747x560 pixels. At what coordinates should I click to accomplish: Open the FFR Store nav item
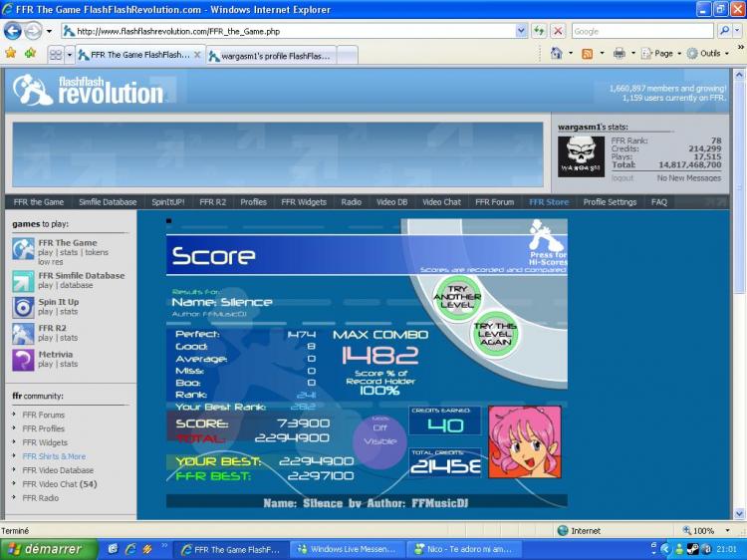[549, 202]
